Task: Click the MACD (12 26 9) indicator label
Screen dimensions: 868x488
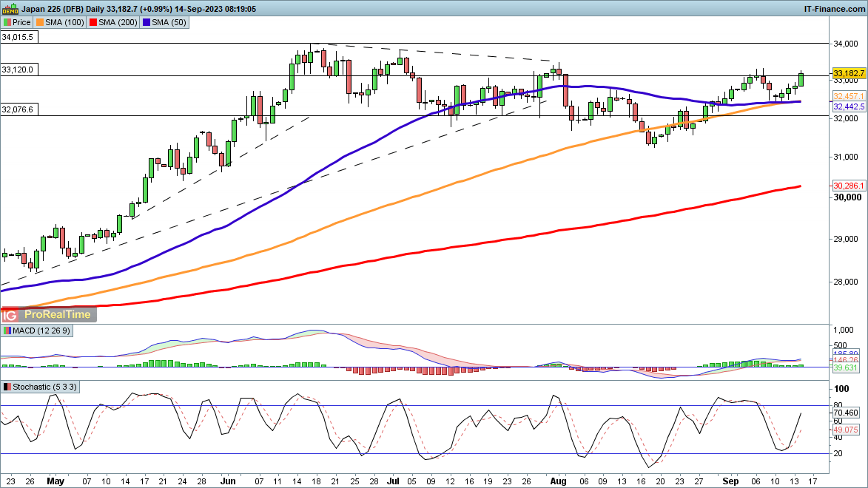Action: pos(41,331)
